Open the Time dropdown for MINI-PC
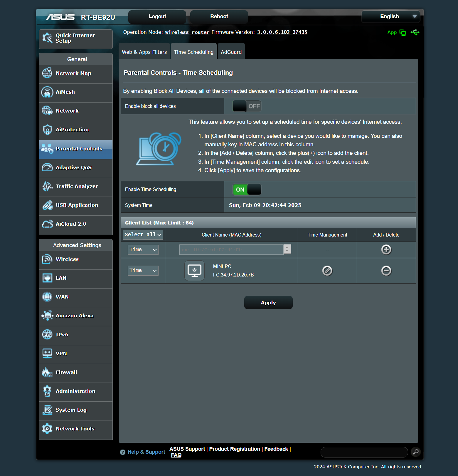Viewport: 458px width, 476px height. point(143,271)
